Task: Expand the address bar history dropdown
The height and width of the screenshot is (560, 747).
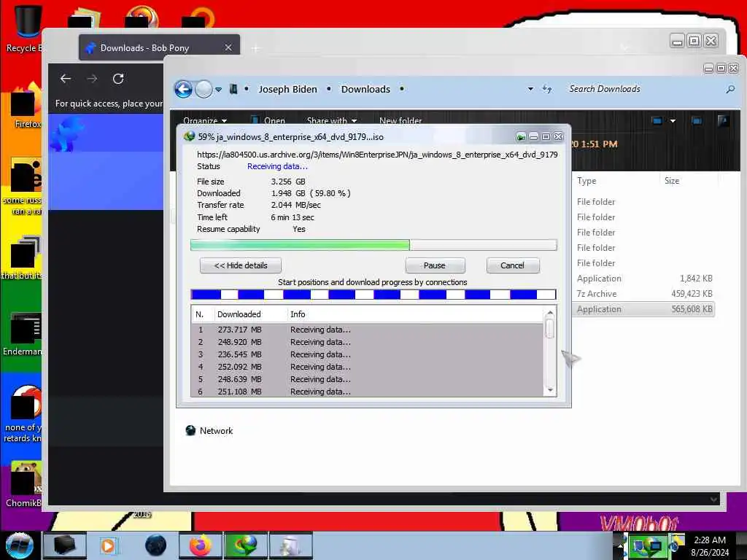Action: pyautogui.click(x=530, y=89)
